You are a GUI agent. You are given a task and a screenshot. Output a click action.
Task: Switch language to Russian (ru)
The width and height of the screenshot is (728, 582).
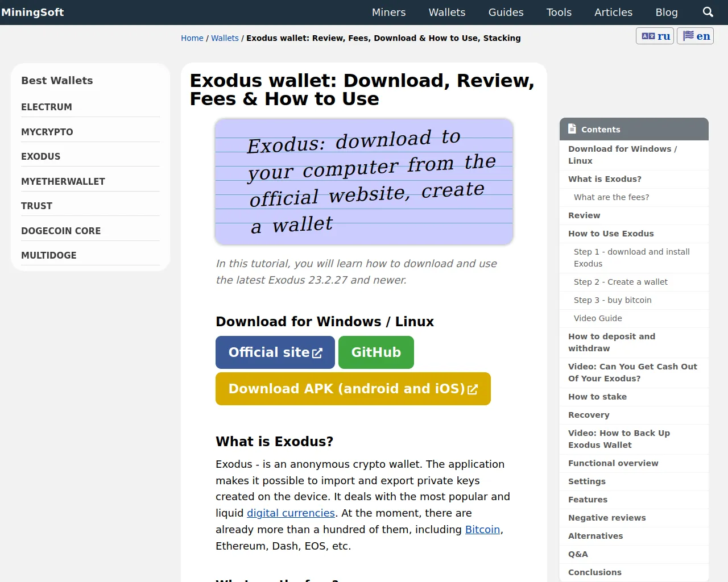[655, 36]
